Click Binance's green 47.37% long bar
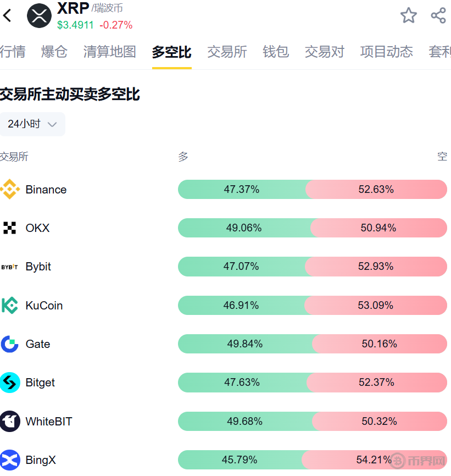451x476 pixels. (x=242, y=190)
